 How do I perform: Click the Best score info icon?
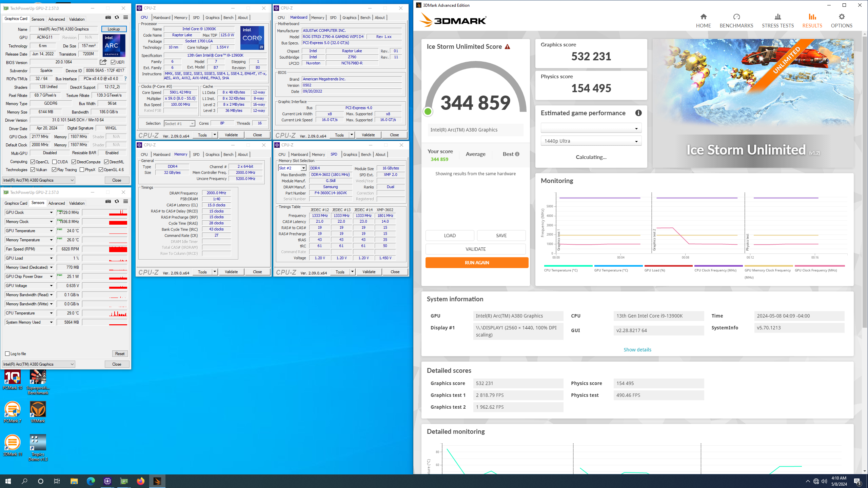517,154
